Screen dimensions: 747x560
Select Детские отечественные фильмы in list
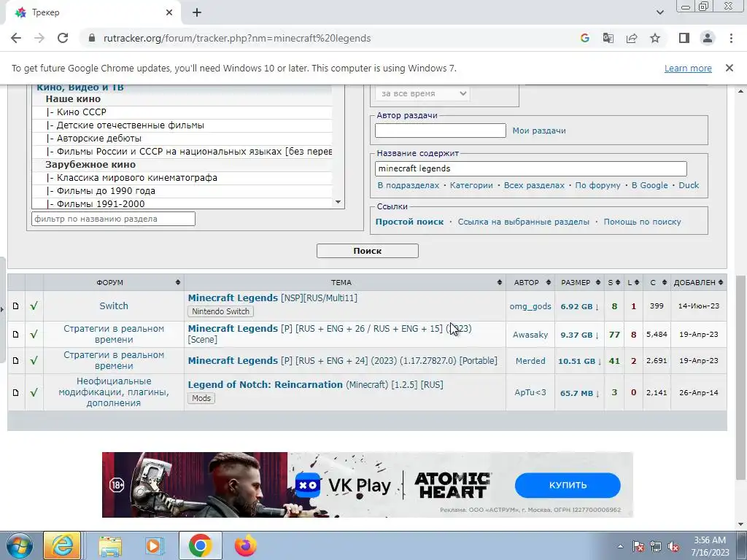coord(182,125)
